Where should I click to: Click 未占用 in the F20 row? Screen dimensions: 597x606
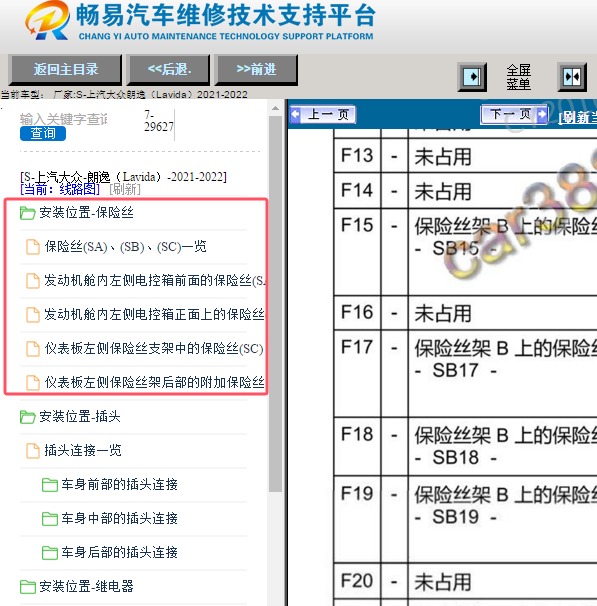[x=443, y=582]
